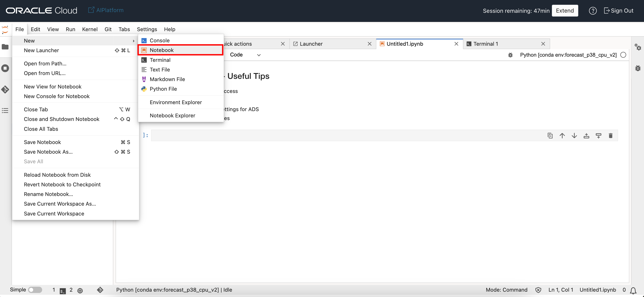The width and height of the screenshot is (644, 297).
Task: Open the property inspector gears icon
Action: tap(638, 47)
